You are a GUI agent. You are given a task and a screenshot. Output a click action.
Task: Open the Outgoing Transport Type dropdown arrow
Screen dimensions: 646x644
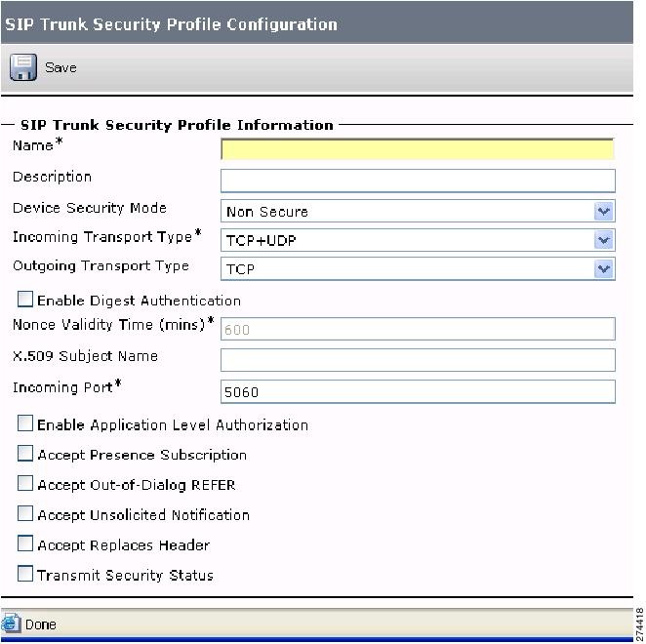[604, 269]
